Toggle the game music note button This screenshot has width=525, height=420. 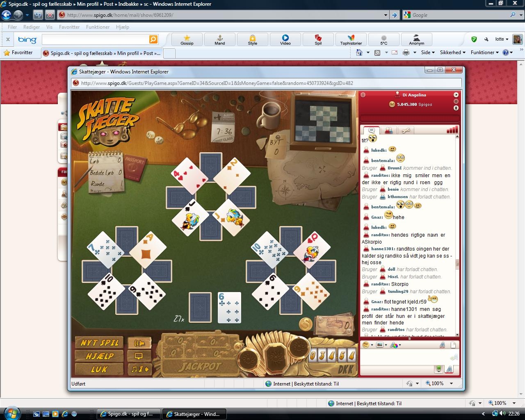coord(139,369)
